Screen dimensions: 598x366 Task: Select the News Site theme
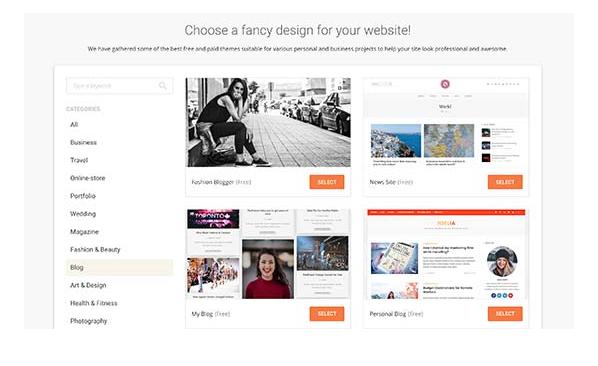click(505, 182)
